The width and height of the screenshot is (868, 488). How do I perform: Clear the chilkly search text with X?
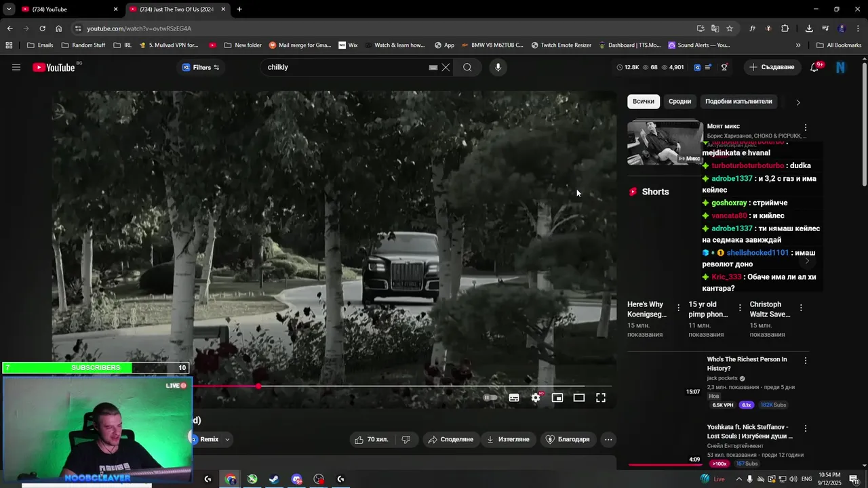[446, 67]
